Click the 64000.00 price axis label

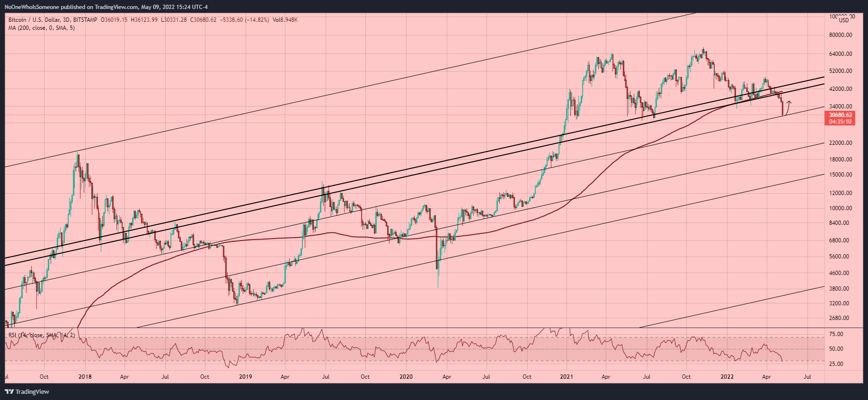[x=841, y=54]
